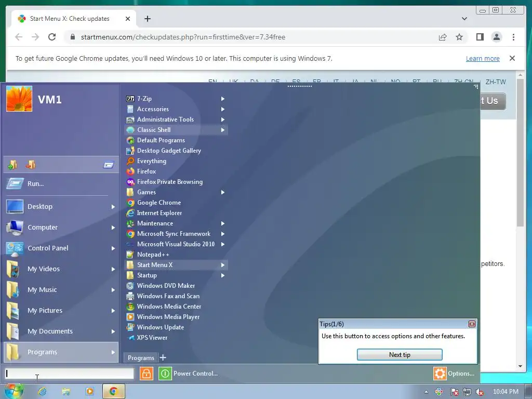This screenshot has height=399, width=532.
Task: Click the start menu search field
Action: click(70, 374)
